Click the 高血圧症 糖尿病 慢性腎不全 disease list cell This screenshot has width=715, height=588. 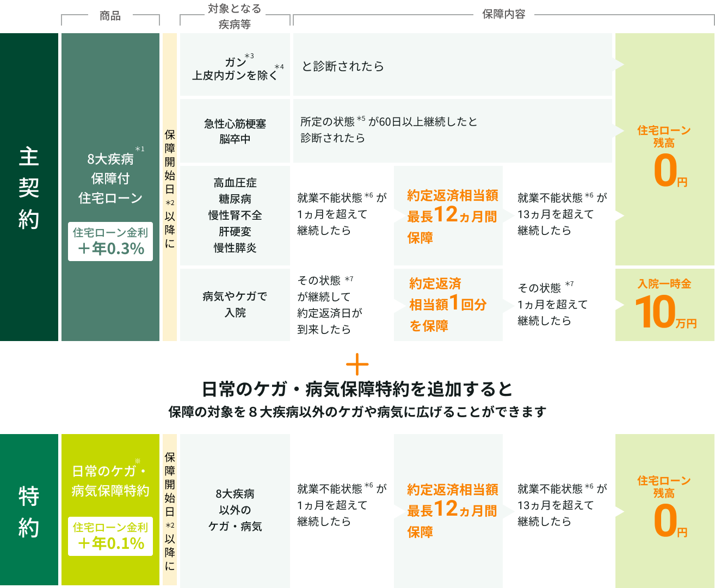(235, 215)
